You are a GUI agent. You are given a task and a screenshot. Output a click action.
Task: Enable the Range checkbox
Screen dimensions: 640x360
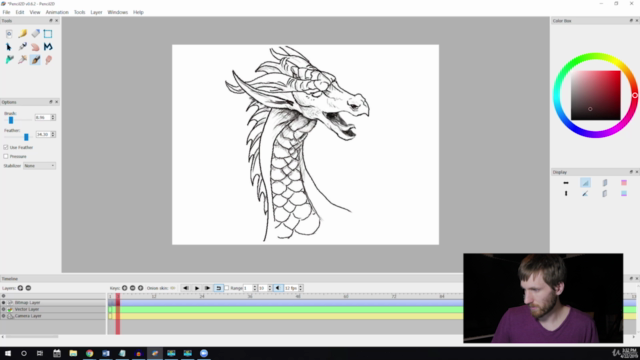coord(227,288)
